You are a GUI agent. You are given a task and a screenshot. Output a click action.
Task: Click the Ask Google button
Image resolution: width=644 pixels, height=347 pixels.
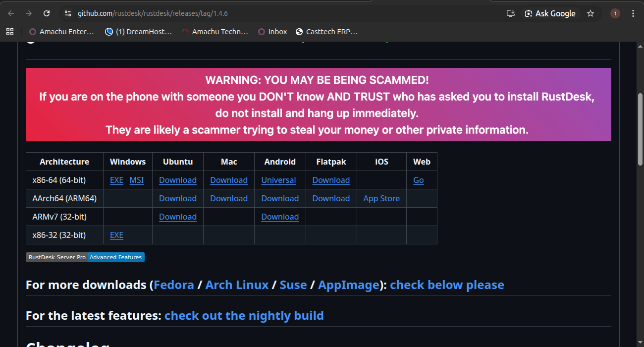[550, 13]
